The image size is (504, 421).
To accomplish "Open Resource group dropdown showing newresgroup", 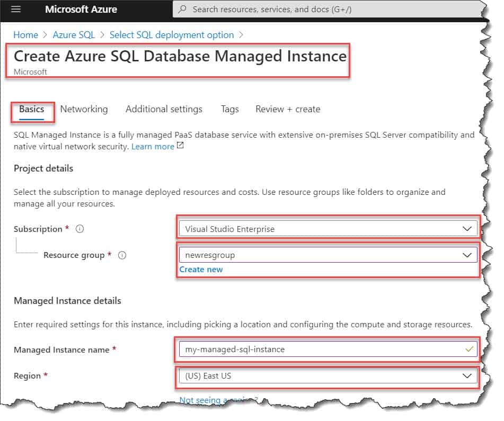I will click(x=328, y=255).
